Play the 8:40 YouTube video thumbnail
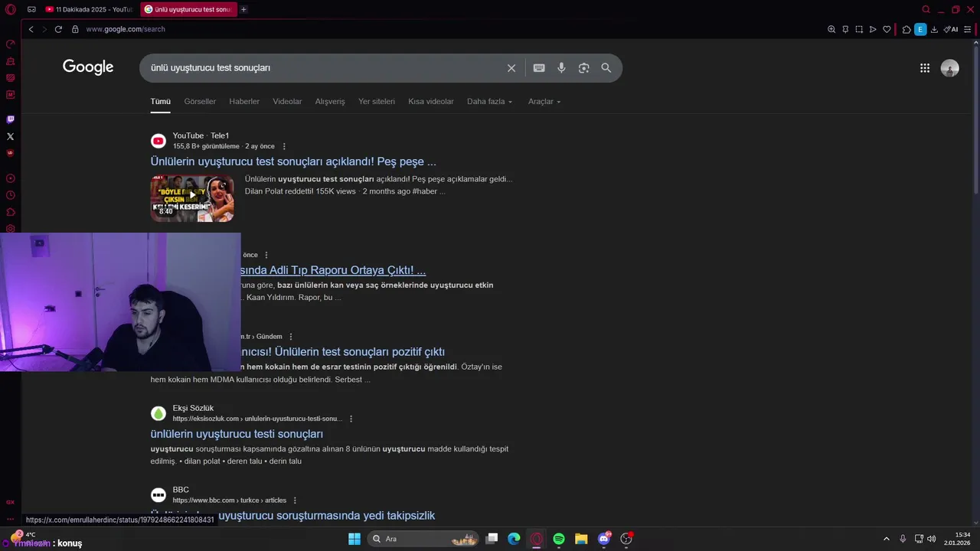The width and height of the screenshot is (980, 551). click(191, 198)
